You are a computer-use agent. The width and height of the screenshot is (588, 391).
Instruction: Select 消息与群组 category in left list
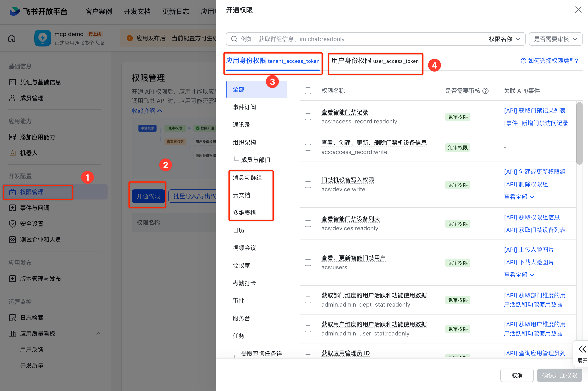coord(247,177)
